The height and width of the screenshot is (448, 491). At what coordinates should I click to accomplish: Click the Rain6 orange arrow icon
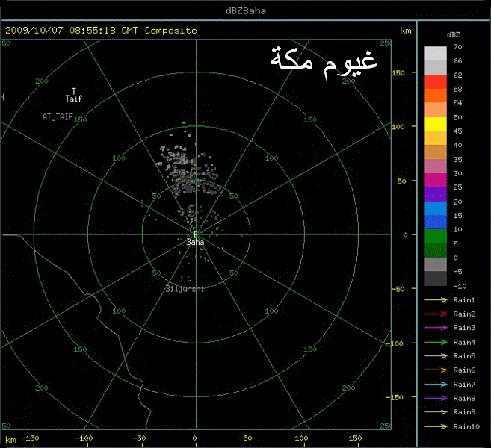pos(436,370)
